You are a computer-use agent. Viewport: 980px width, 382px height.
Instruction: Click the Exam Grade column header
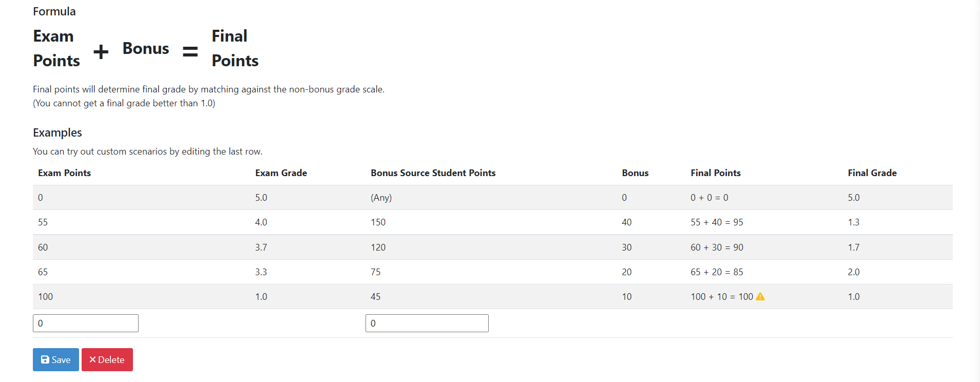[x=281, y=173]
